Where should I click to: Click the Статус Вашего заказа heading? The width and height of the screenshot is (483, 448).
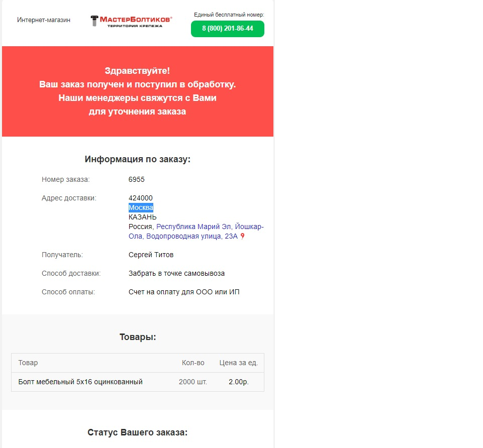tap(138, 432)
